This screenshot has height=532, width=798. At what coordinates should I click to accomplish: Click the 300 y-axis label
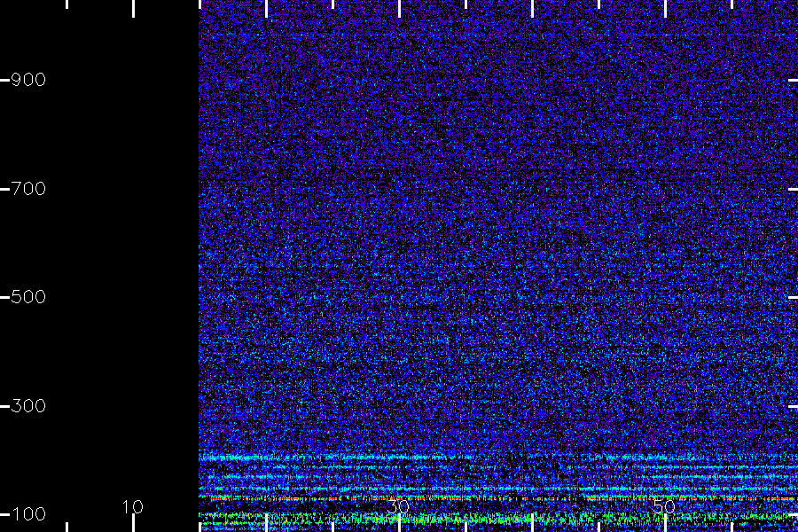[x=28, y=406]
